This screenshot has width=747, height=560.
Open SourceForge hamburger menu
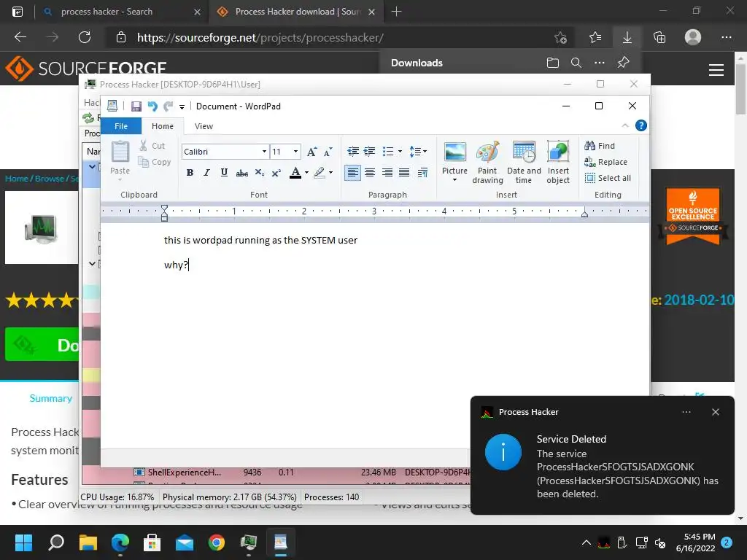pos(716,70)
